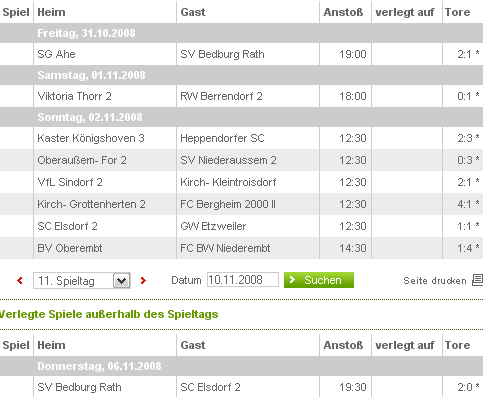Click the 0:3 score of Oberaußem- For 2

pos(465,160)
